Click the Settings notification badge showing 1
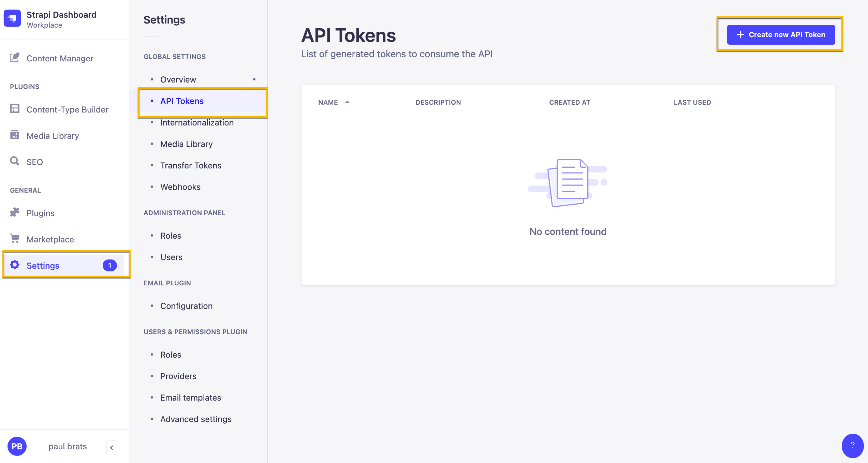This screenshot has width=868, height=463. pos(110,265)
